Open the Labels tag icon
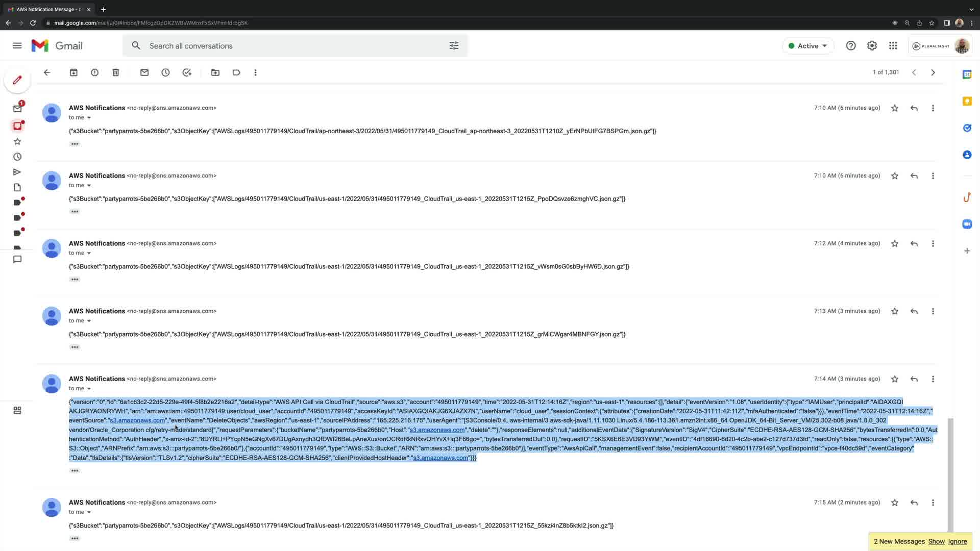This screenshot has height=551, width=980. [236, 72]
